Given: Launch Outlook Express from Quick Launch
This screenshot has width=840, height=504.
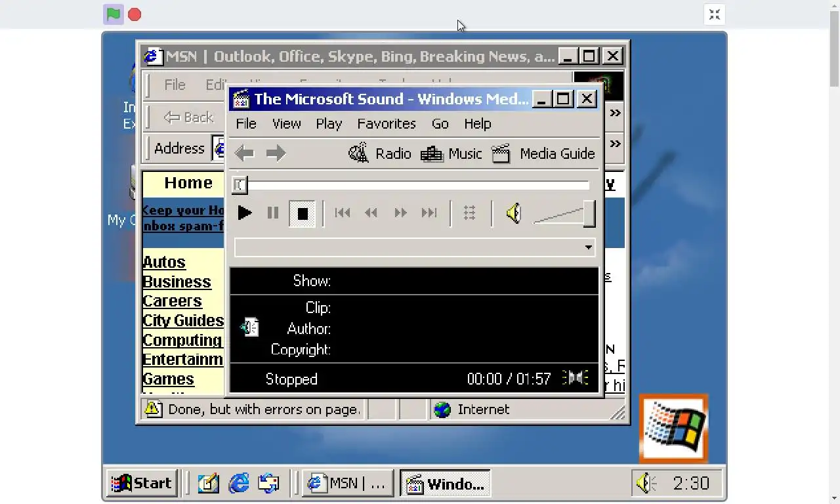Looking at the screenshot, I should coord(269,484).
